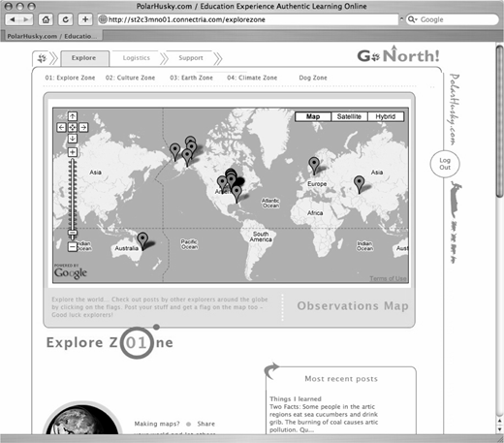Screen dimensions: 504x443
Task: Open the 03: Earth Zone link
Action: click(x=191, y=78)
